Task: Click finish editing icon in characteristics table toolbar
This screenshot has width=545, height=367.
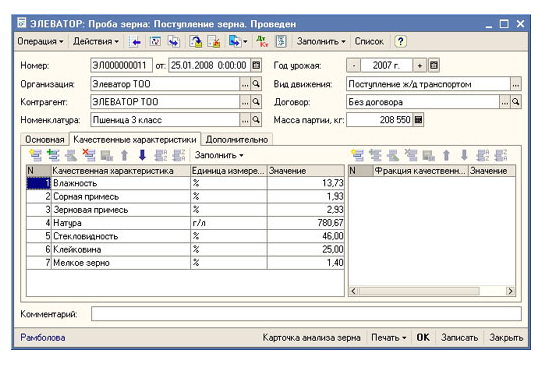Action: [107, 155]
